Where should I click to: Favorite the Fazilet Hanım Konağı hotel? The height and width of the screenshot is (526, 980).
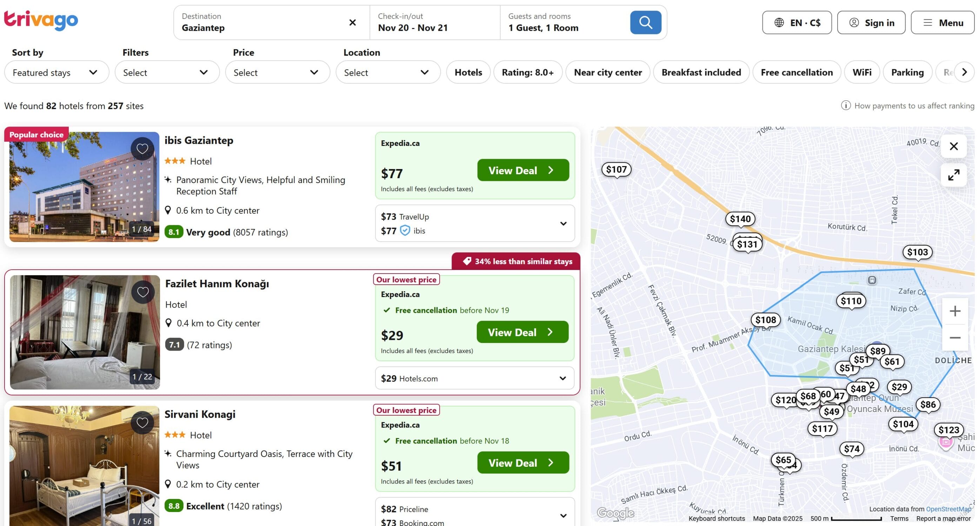(143, 292)
